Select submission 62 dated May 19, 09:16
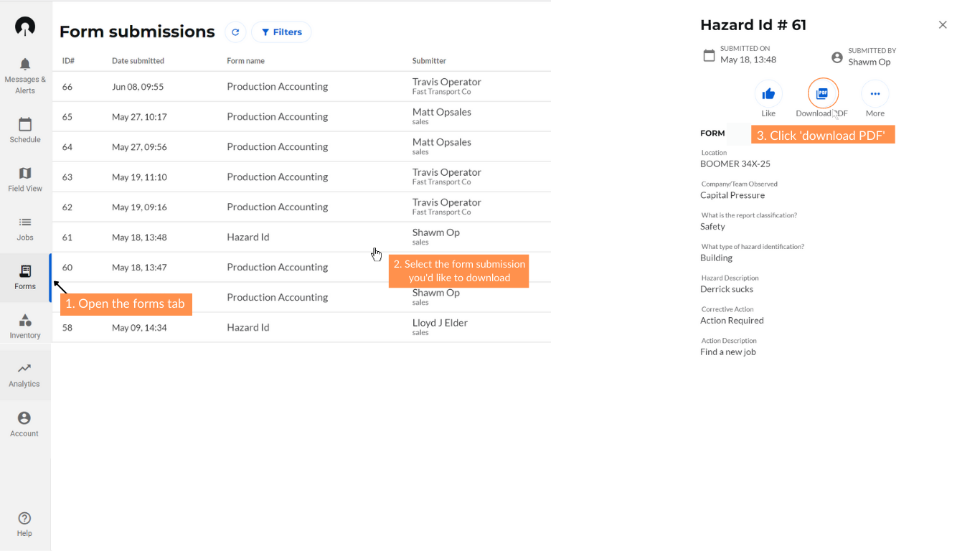 [301, 207]
